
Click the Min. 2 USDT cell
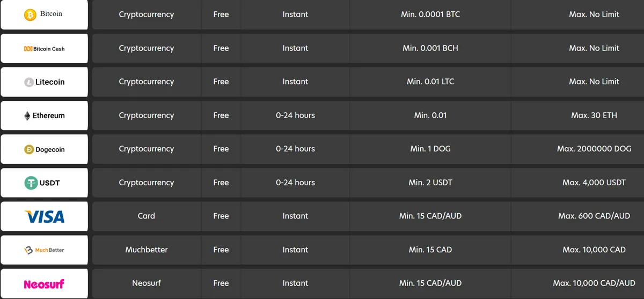click(430, 183)
